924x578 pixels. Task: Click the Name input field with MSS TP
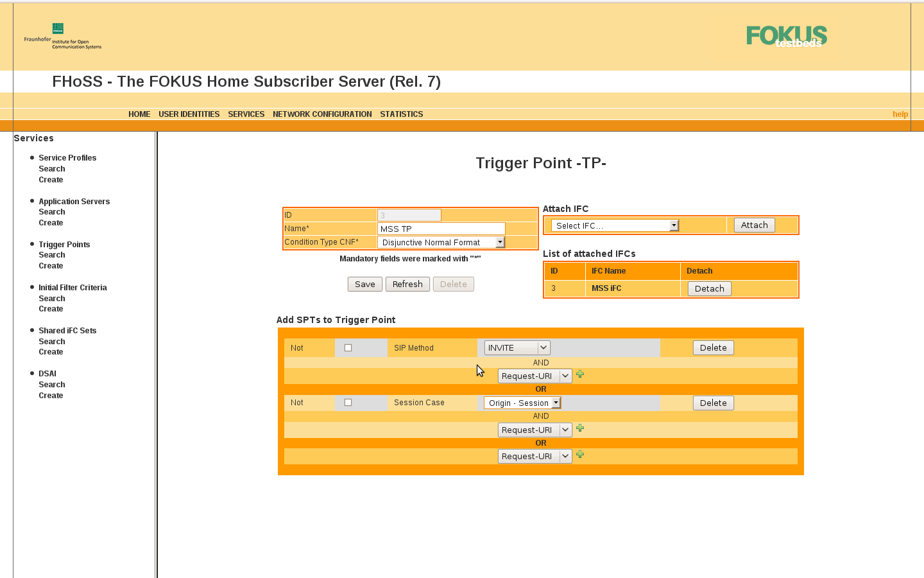click(441, 229)
